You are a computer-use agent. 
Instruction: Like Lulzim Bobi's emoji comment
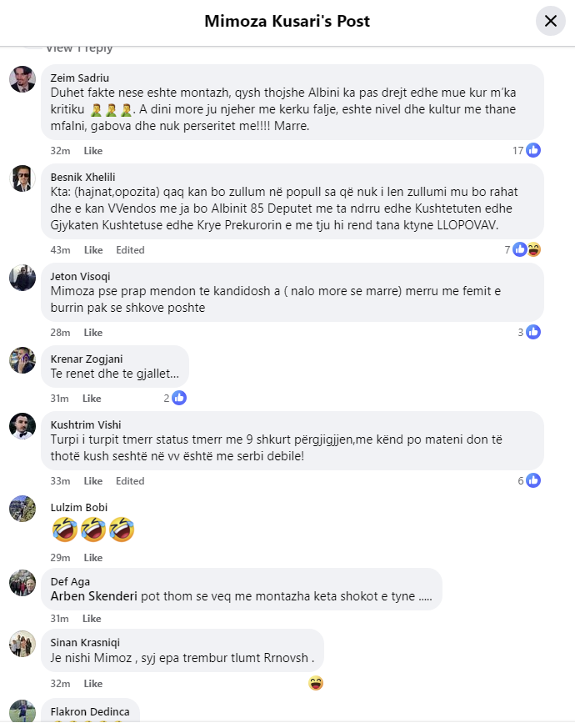(93, 558)
